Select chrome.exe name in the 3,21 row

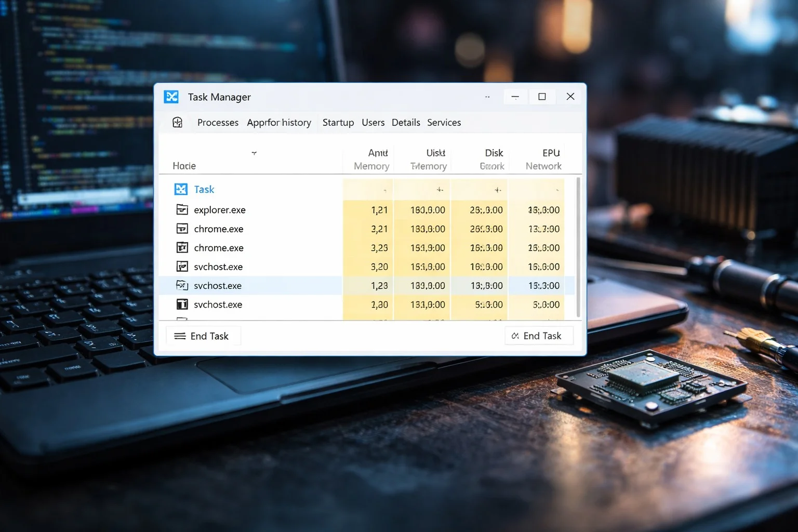tap(219, 229)
